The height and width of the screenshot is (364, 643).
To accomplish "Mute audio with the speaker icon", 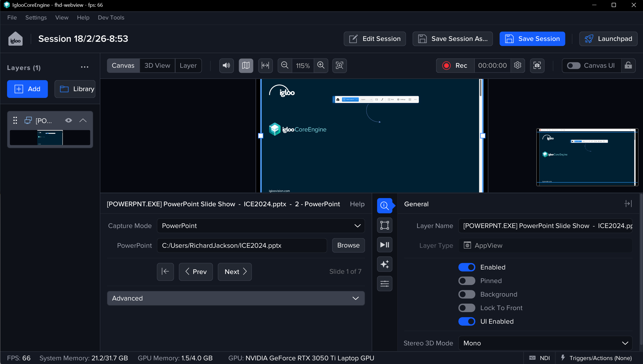I will (226, 65).
